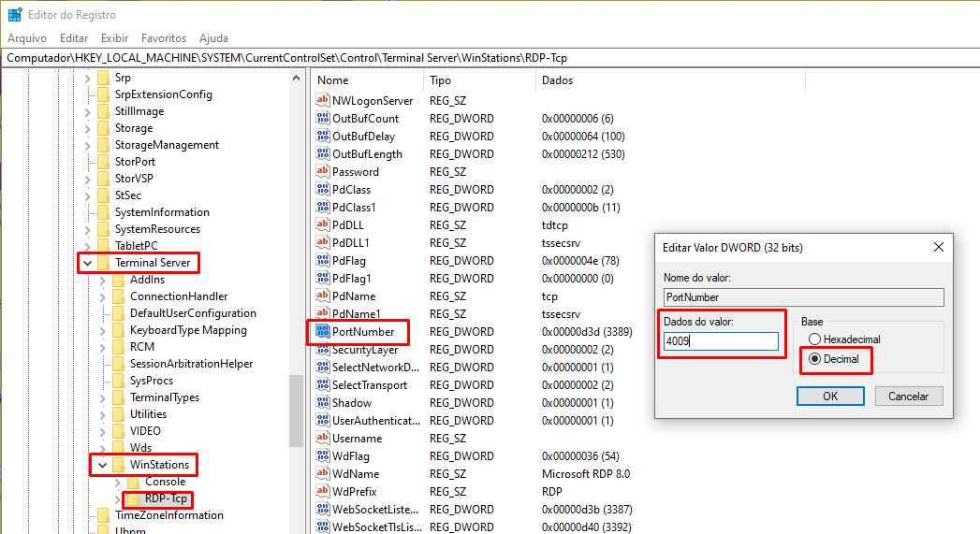Select the PdClass1 DWORD icon

click(323, 207)
